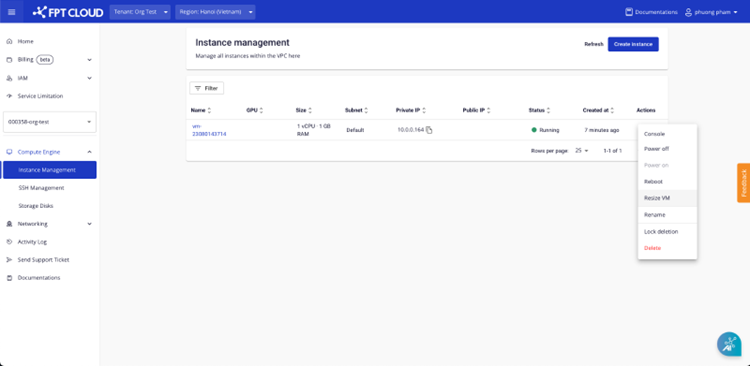Click the Billing icon in sidebar
750x366 pixels.
tap(9, 60)
